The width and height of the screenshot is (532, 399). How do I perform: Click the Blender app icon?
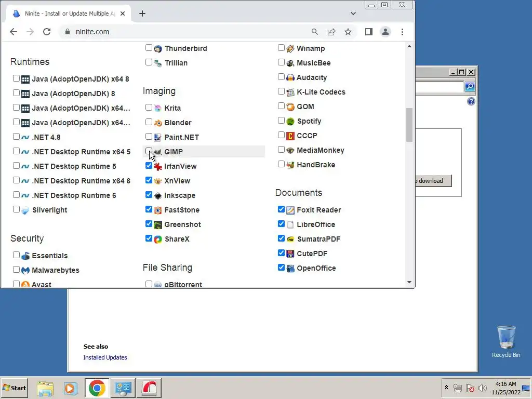point(158,123)
